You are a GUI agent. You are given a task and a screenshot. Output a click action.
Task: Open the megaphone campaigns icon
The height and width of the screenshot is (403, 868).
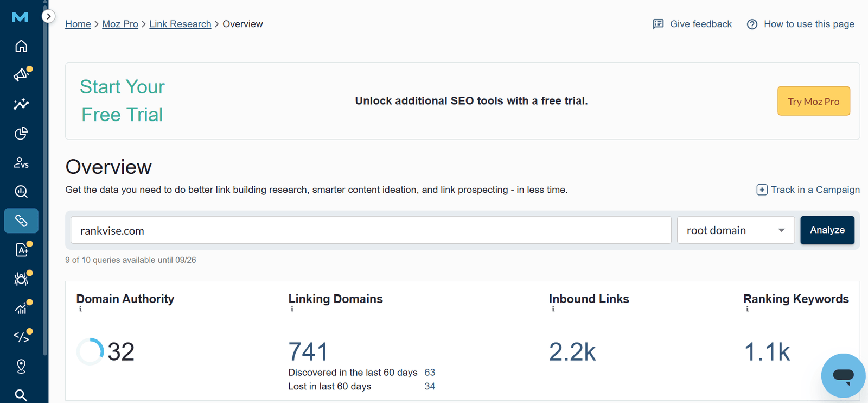21,74
